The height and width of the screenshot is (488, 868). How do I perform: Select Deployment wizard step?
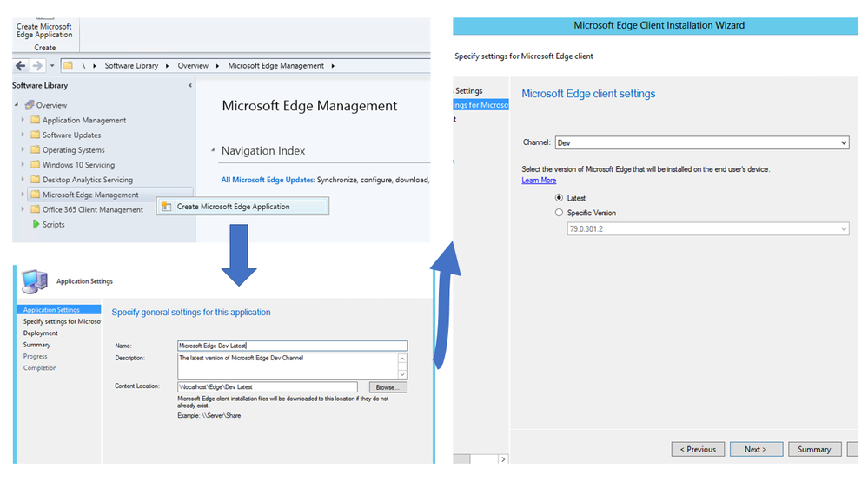41,333
